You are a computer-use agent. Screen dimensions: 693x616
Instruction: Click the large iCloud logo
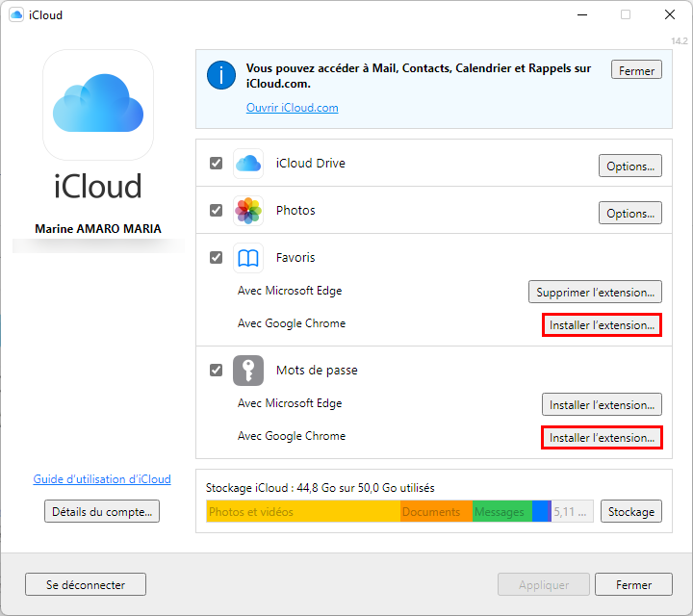click(98, 105)
